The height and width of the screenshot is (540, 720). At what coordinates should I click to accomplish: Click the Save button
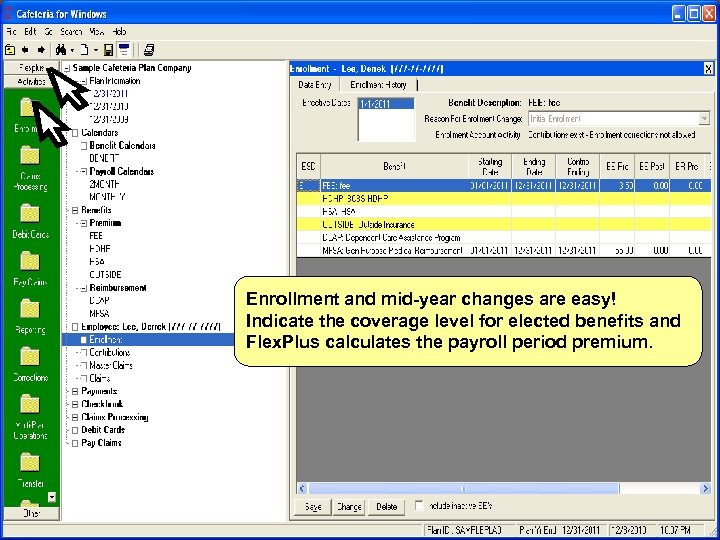(x=313, y=507)
